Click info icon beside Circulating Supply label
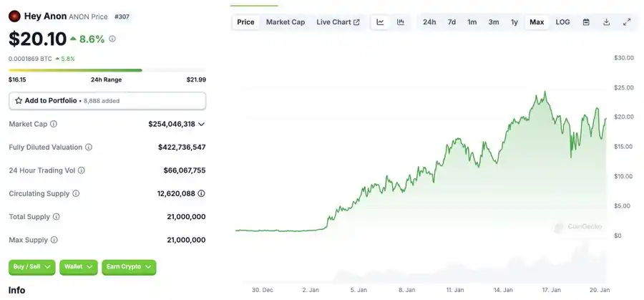This screenshot has width=644, height=300. coord(76,193)
